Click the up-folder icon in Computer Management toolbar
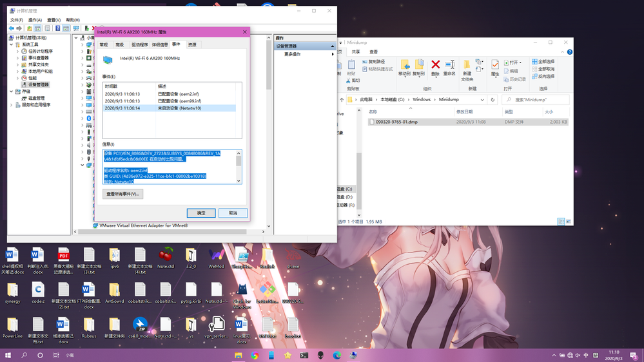Image resolution: width=644 pixels, height=362 pixels. [x=29, y=28]
